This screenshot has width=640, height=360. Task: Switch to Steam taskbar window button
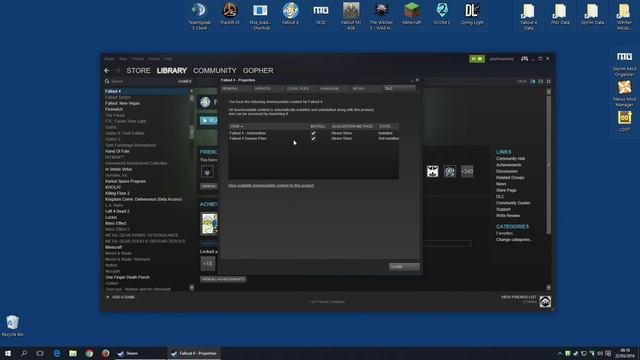[140, 353]
